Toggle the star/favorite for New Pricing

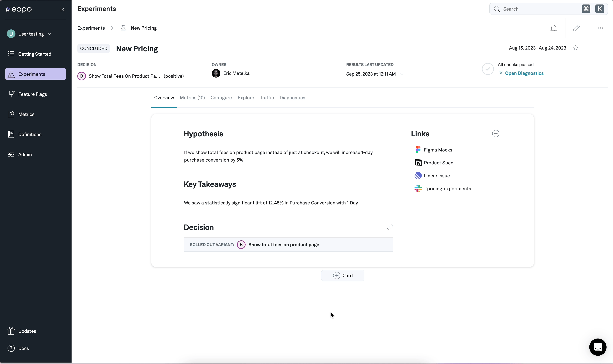[575, 48]
